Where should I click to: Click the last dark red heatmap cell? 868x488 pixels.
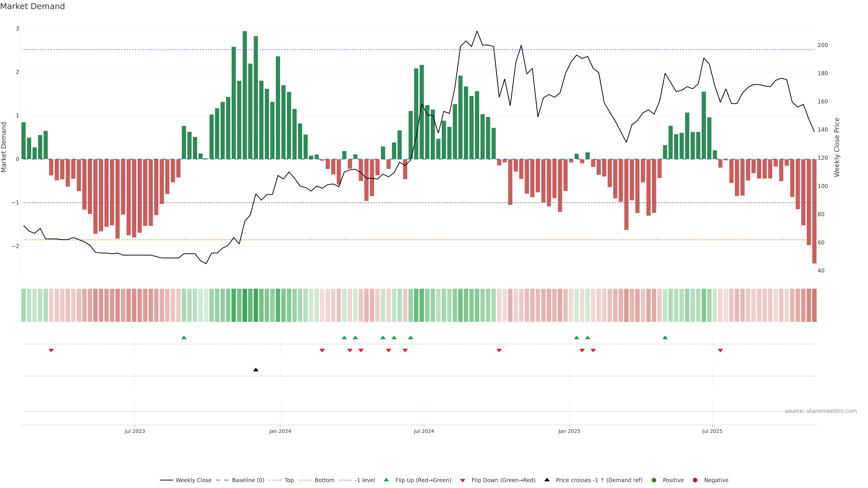coord(814,305)
